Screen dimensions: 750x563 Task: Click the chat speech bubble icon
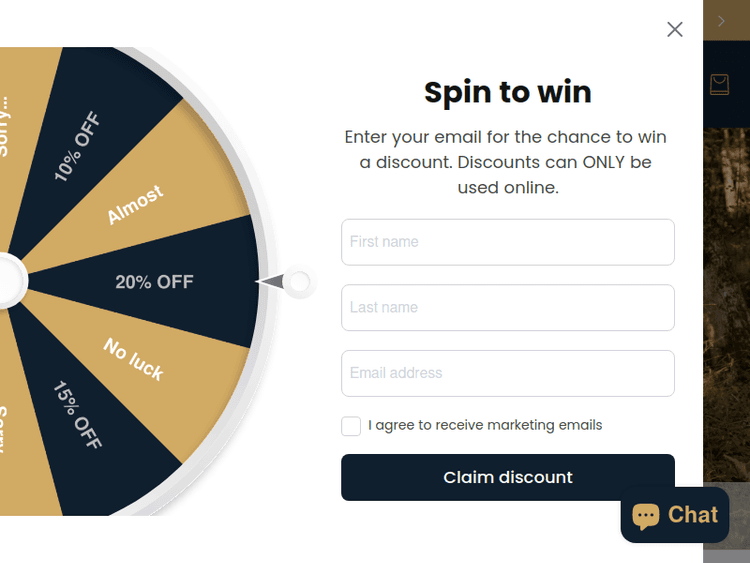pos(646,516)
